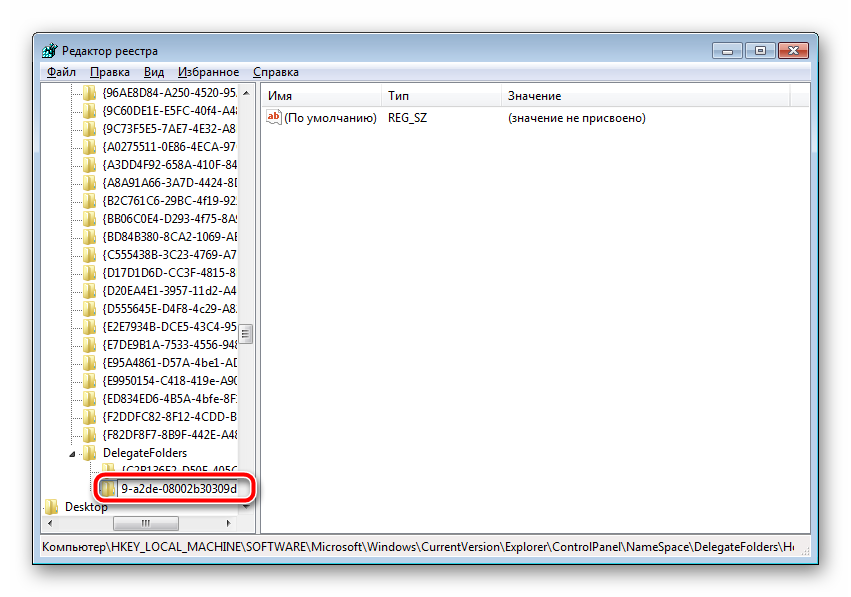Click the Desktop key folder icon
851x597 pixels.
[x=52, y=507]
